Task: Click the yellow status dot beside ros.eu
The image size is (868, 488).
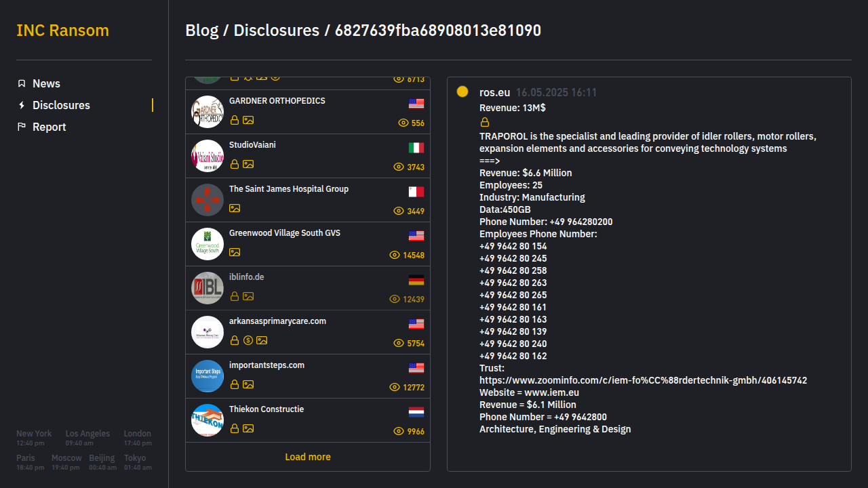Action: (x=462, y=91)
